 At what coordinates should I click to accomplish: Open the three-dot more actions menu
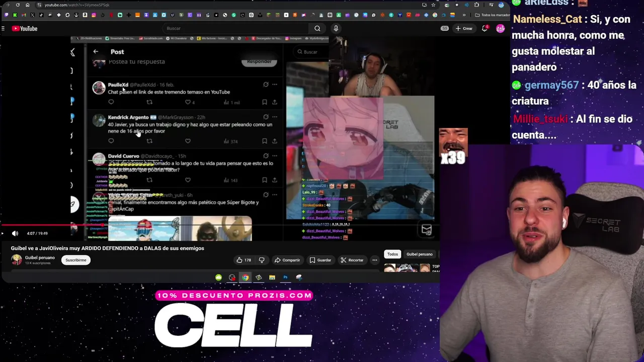coord(374,260)
